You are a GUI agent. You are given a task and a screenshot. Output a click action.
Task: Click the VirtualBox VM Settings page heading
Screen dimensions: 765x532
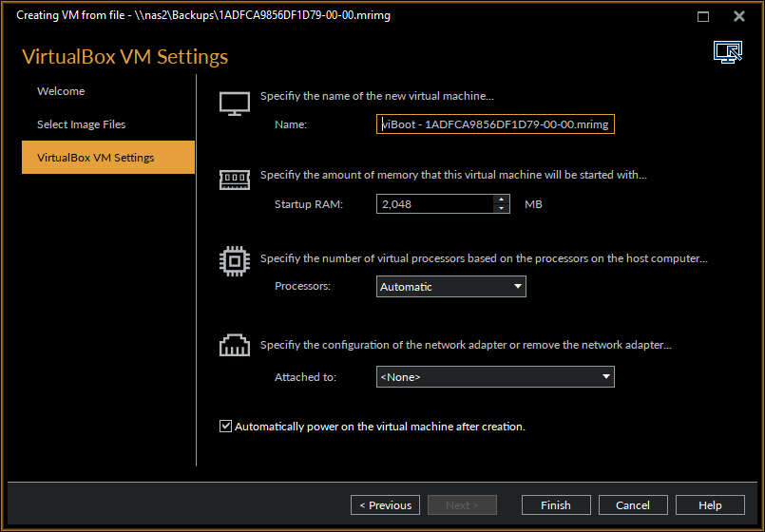pos(124,57)
